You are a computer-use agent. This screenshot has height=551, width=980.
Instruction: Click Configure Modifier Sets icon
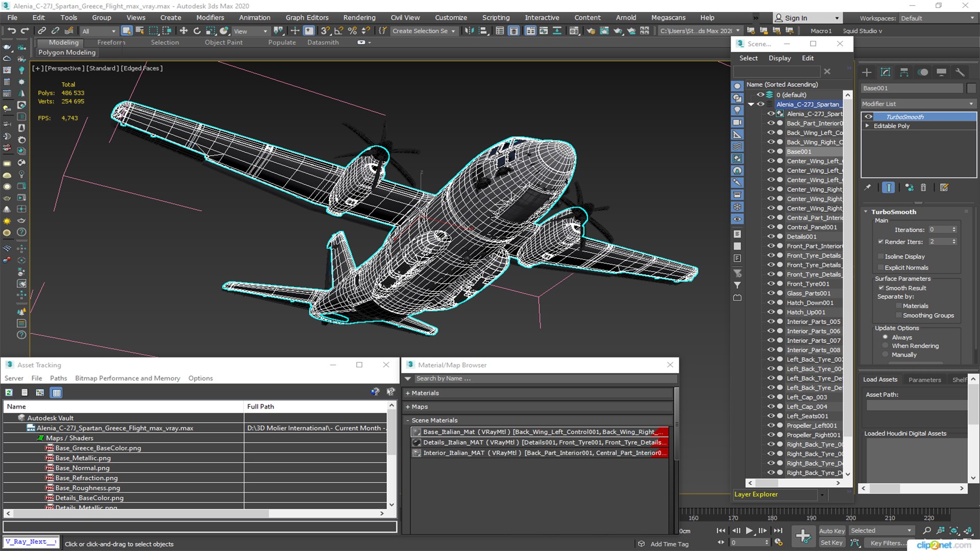click(944, 188)
